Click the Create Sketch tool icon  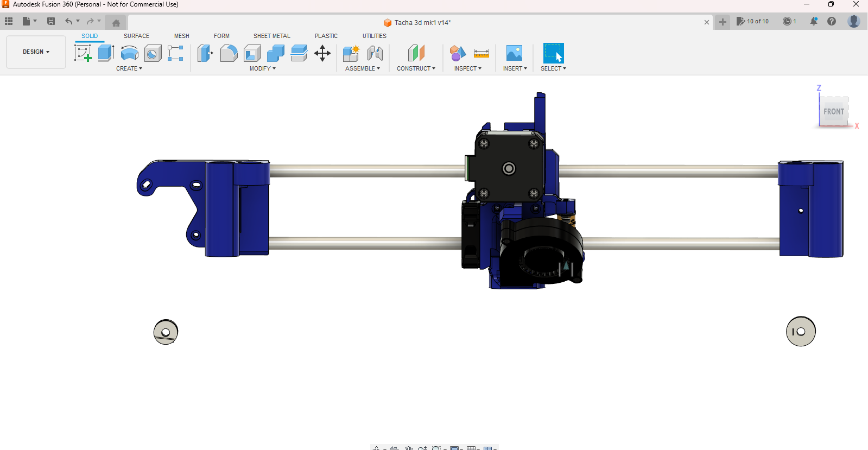point(83,53)
